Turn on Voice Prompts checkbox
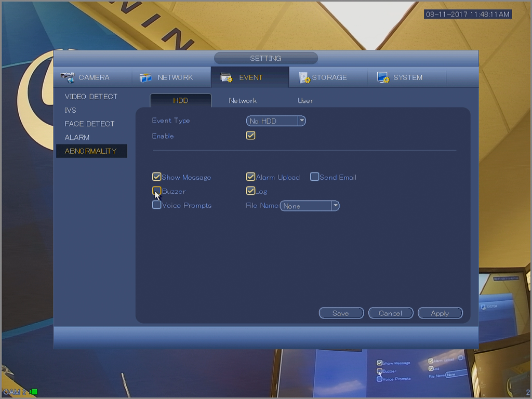The width and height of the screenshot is (532, 399). tap(156, 205)
